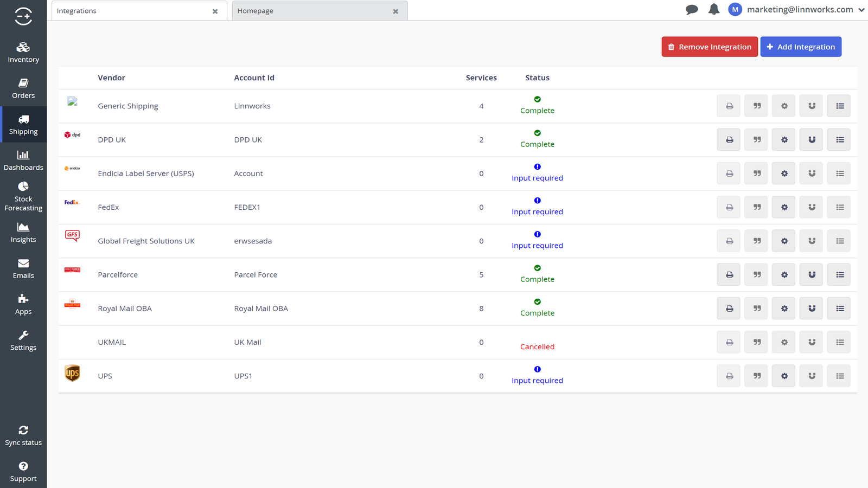
Task: Open Settings from the sidebar
Action: (x=23, y=341)
